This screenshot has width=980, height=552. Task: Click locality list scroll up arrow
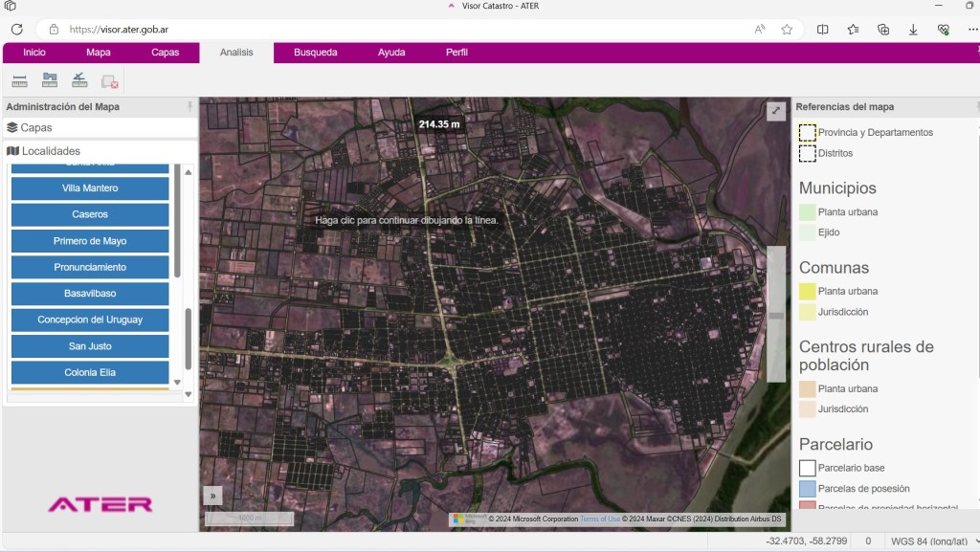[x=189, y=172]
